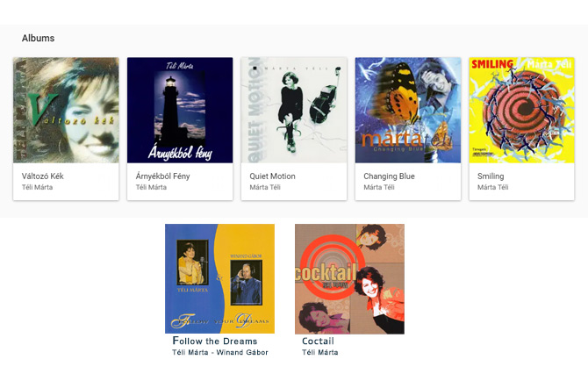Select the Quiet Motion album artwork
Screen dimensions: 588x374
(294, 110)
